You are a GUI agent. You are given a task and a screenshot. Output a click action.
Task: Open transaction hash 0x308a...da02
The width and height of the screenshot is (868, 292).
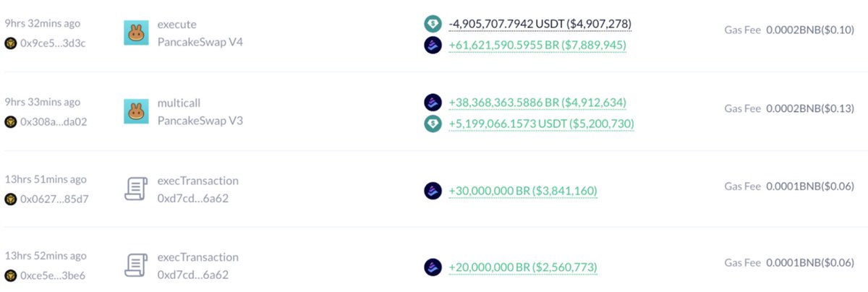click(x=54, y=121)
